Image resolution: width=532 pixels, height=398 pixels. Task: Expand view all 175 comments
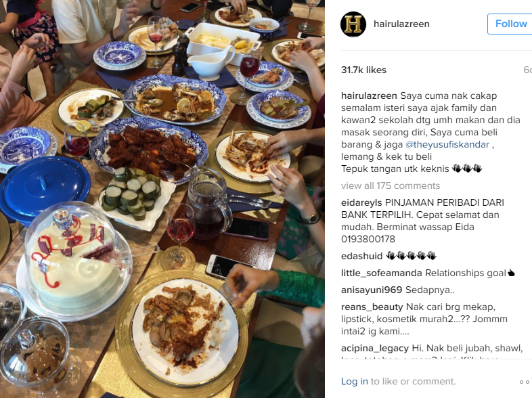[x=391, y=185]
